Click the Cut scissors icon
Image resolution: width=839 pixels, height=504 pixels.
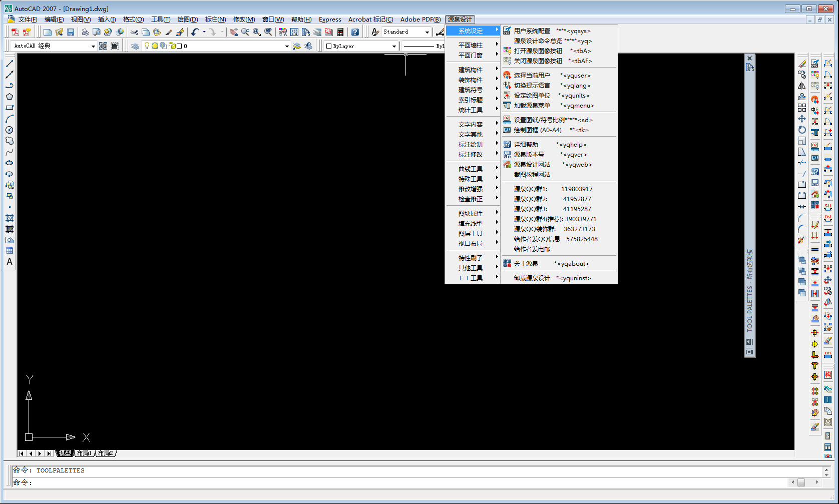click(x=134, y=32)
